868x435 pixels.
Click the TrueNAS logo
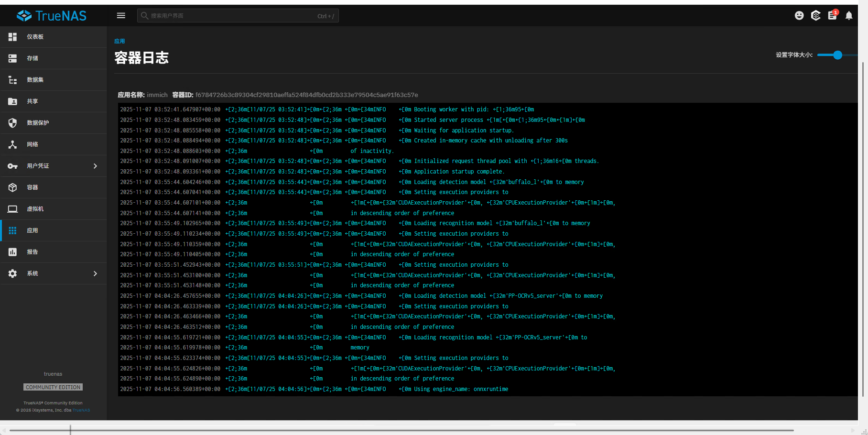pyautogui.click(x=52, y=16)
